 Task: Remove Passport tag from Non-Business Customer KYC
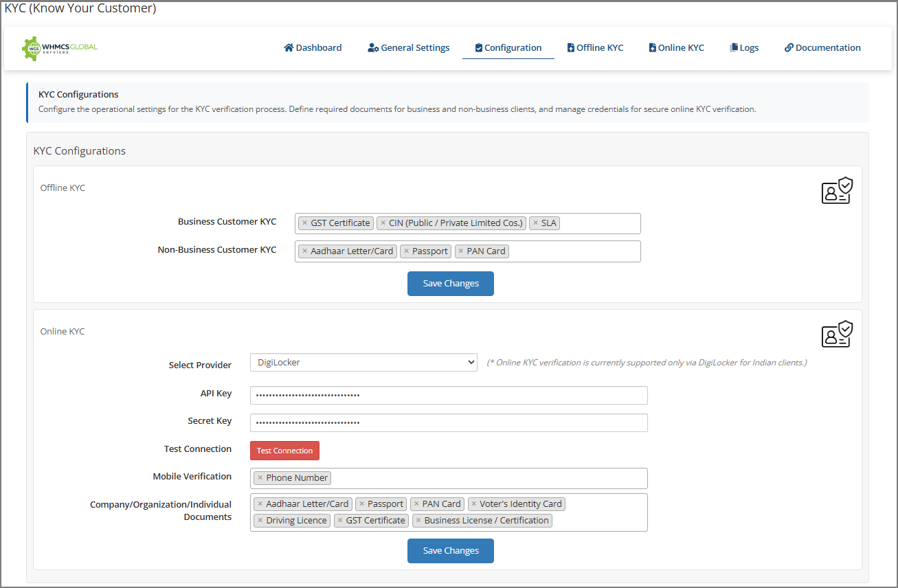point(407,251)
